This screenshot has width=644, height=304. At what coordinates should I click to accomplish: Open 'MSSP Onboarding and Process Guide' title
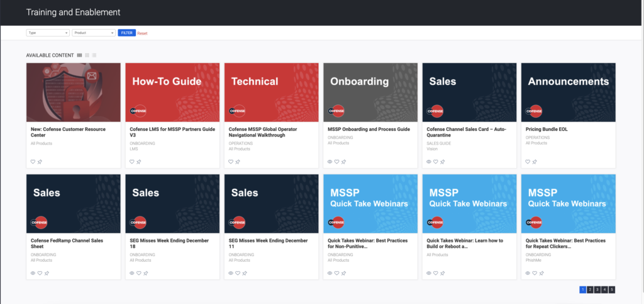[x=369, y=130]
